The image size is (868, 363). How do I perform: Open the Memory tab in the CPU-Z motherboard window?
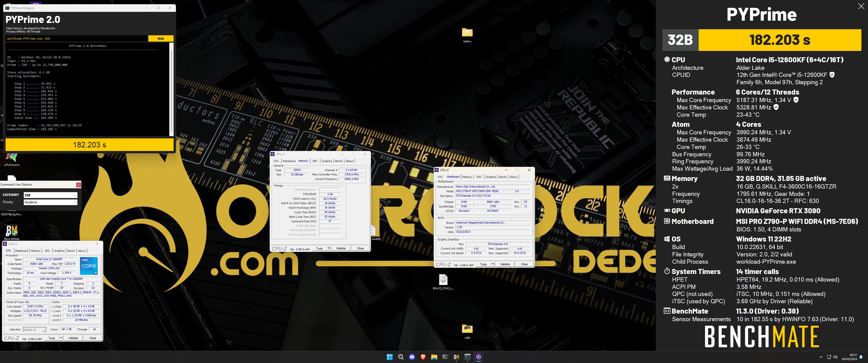pyautogui.click(x=467, y=177)
